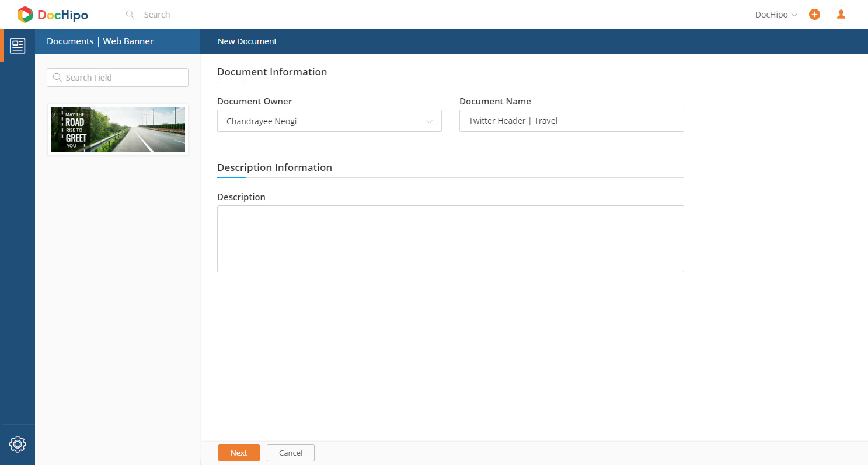Expand the DocHipo company menu
This screenshot has height=465, width=868.
(771, 15)
